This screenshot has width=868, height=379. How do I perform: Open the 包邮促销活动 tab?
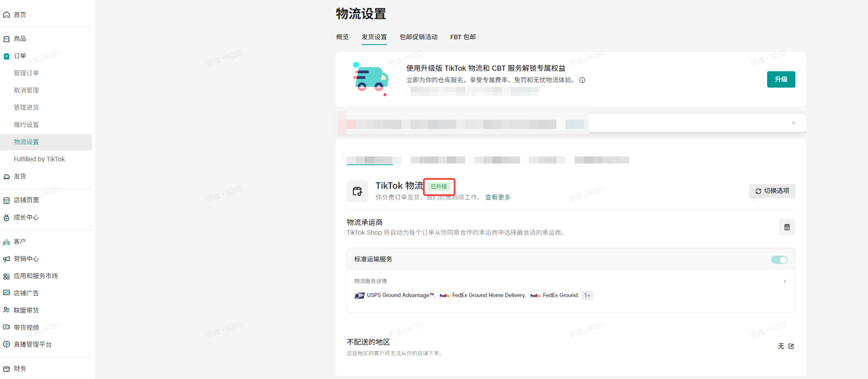(418, 37)
